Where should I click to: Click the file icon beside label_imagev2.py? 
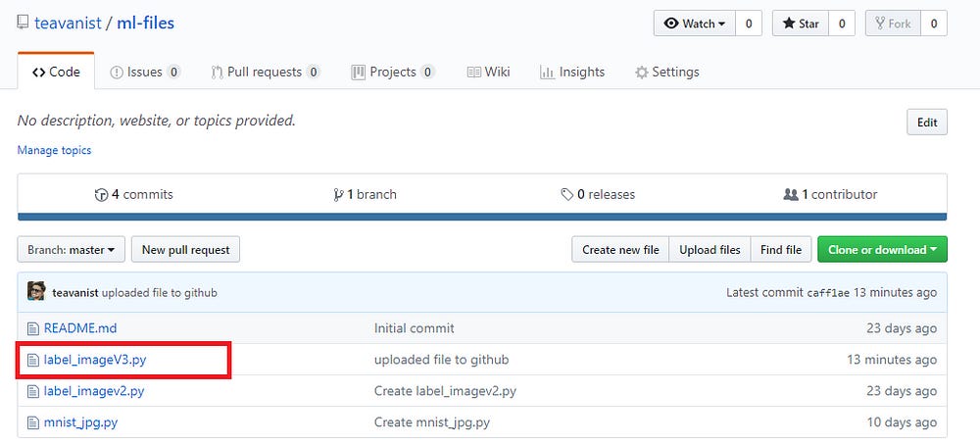coord(32,391)
